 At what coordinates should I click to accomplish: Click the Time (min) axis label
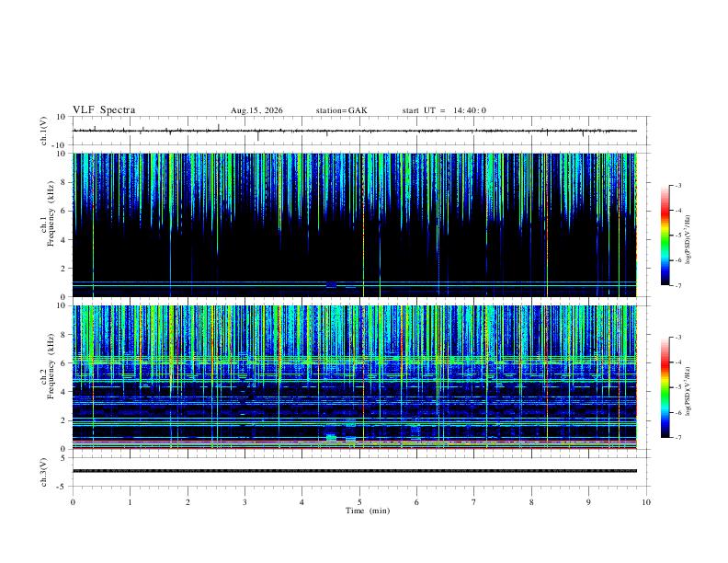point(368,511)
